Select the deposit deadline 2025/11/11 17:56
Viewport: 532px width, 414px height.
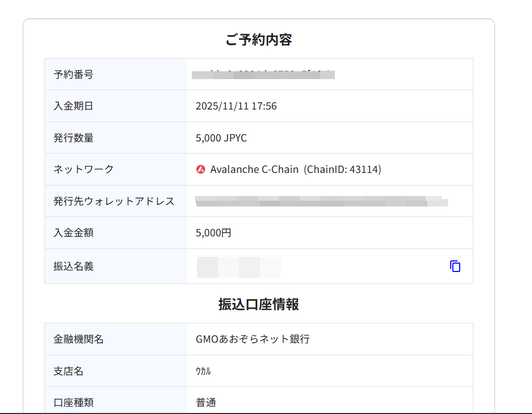(x=236, y=106)
